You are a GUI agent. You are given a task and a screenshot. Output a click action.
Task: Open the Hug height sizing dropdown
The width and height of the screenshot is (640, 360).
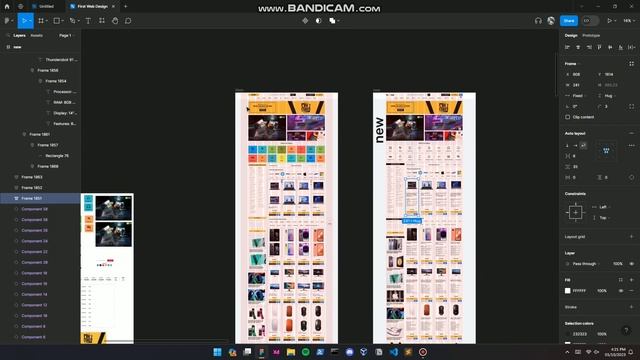tap(607, 96)
